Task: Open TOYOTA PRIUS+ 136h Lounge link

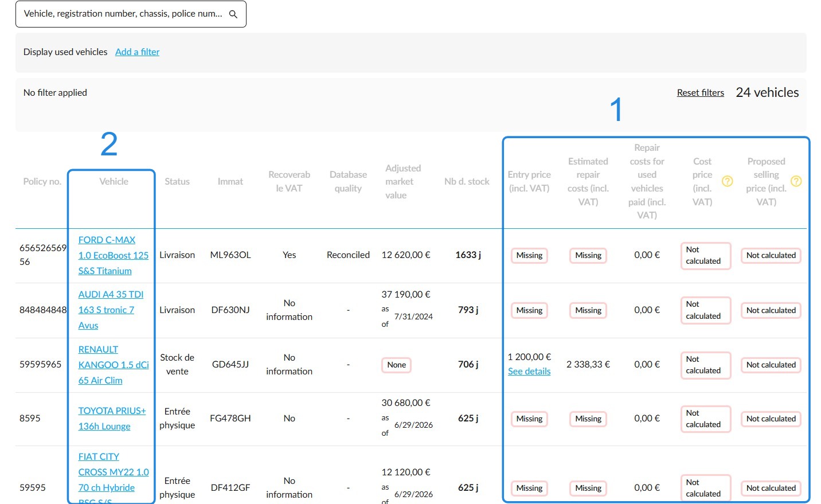Action: tap(112, 419)
